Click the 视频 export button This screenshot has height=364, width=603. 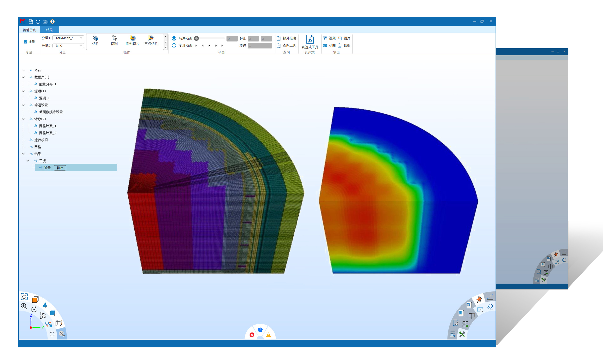pyautogui.click(x=329, y=38)
